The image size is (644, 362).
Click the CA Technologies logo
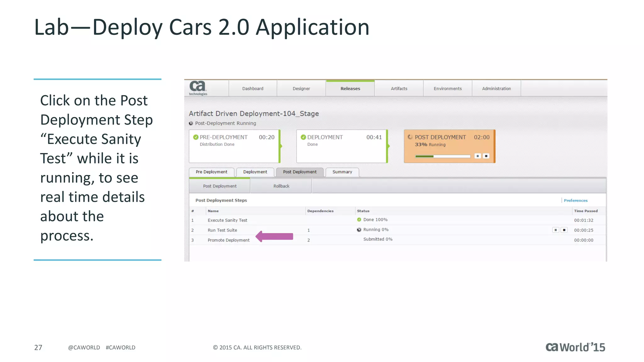(198, 88)
